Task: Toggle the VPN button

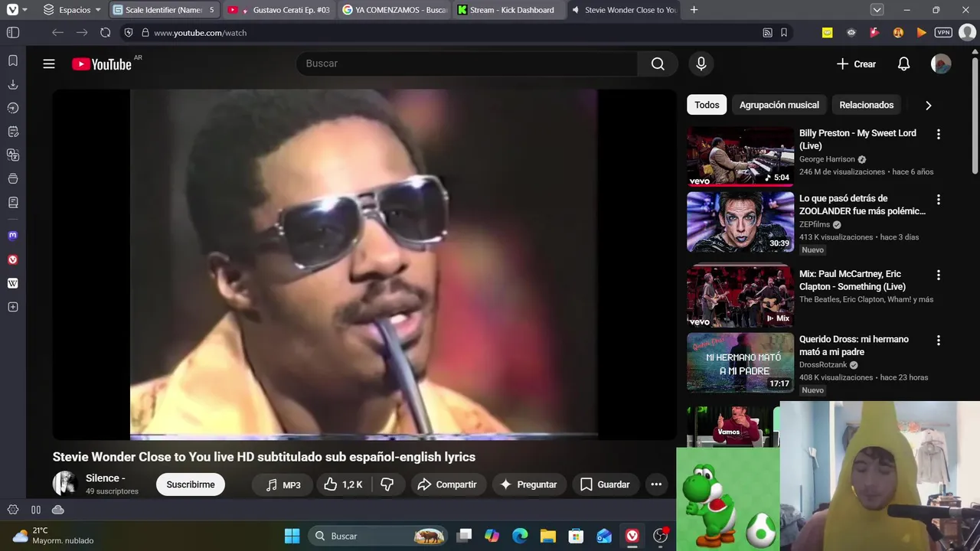Action: (x=944, y=33)
